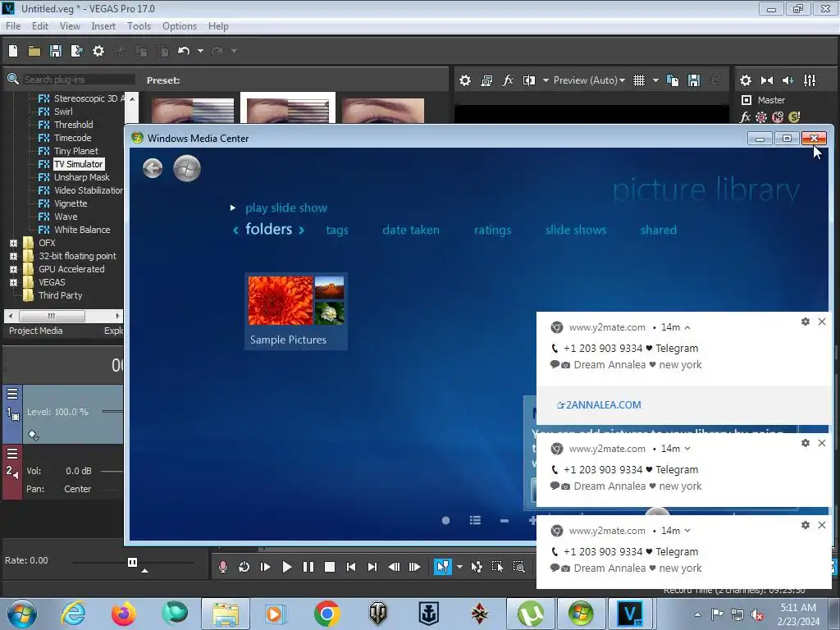Open a project using the folder icon
The height and width of the screenshot is (630, 840).
(x=34, y=51)
